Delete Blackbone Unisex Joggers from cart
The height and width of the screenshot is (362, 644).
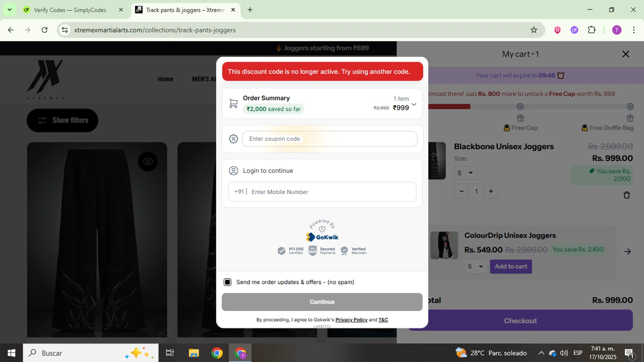click(626, 195)
